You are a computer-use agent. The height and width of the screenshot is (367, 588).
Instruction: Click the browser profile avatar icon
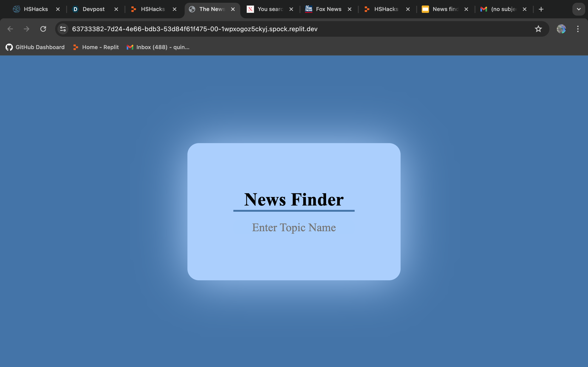click(x=561, y=29)
